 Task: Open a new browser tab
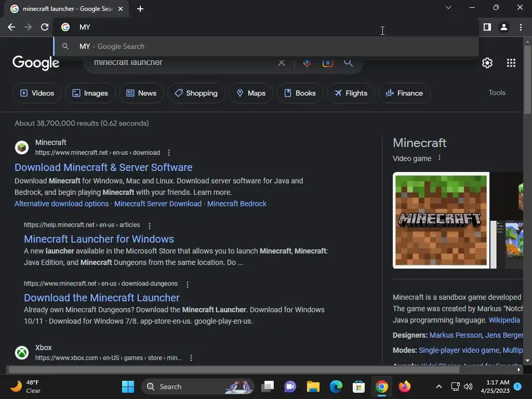(x=140, y=9)
